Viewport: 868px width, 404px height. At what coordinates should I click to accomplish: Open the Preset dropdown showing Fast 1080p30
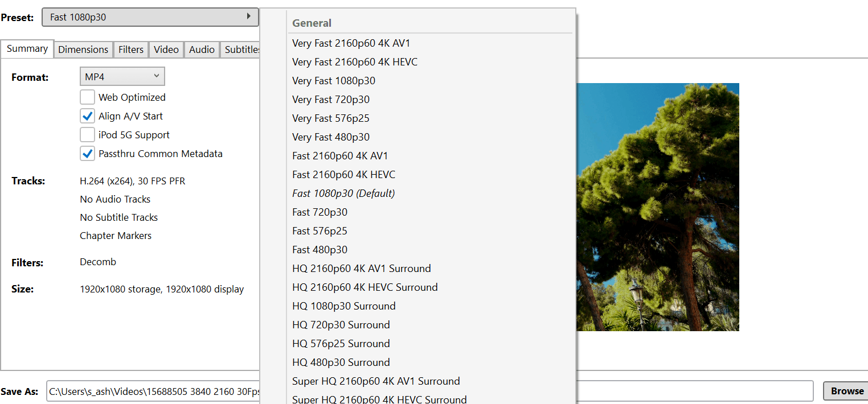(150, 17)
